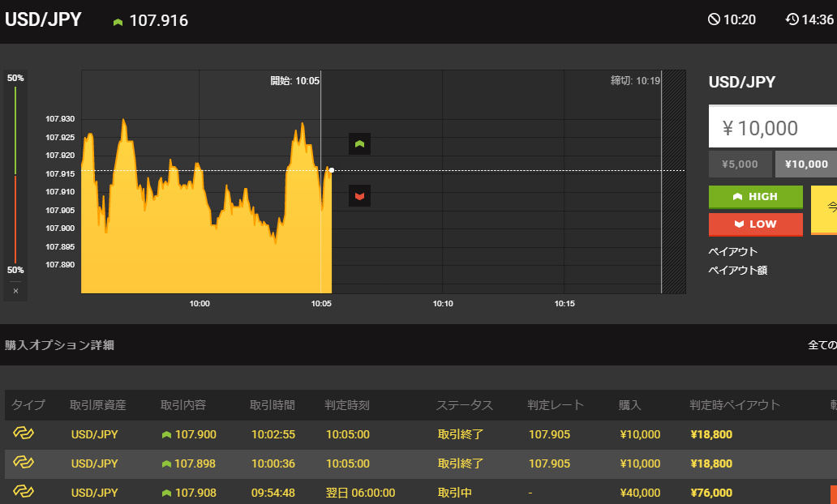Select the ¥5,000 amount preset
Viewport: 837px width, 504px height.
click(740, 164)
